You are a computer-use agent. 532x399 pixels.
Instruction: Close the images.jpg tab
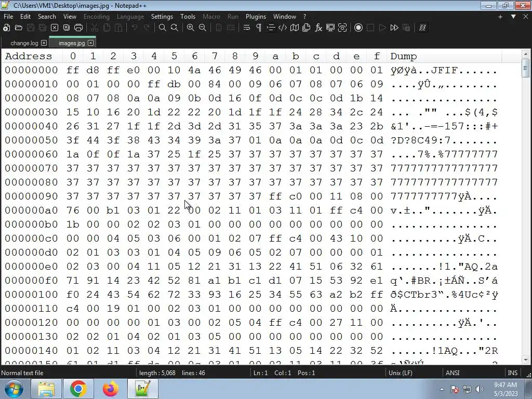coord(90,43)
